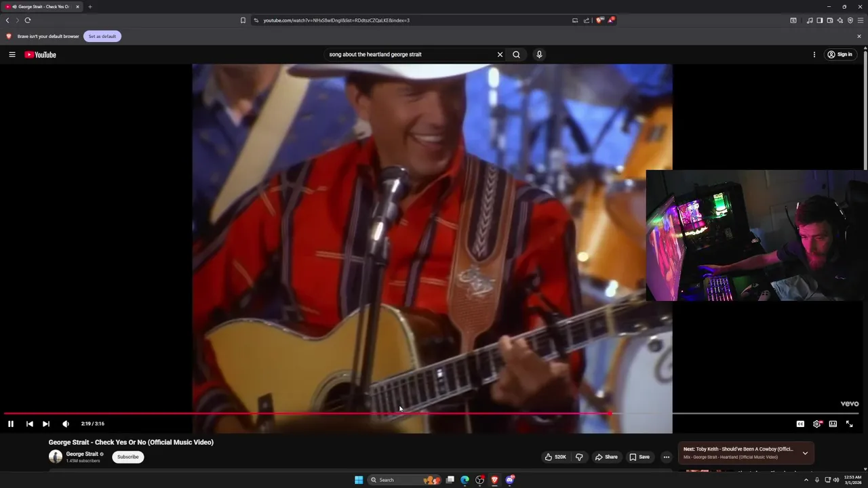This screenshot has height=488, width=868.
Task: Start voice search with microphone
Action: (x=539, y=54)
